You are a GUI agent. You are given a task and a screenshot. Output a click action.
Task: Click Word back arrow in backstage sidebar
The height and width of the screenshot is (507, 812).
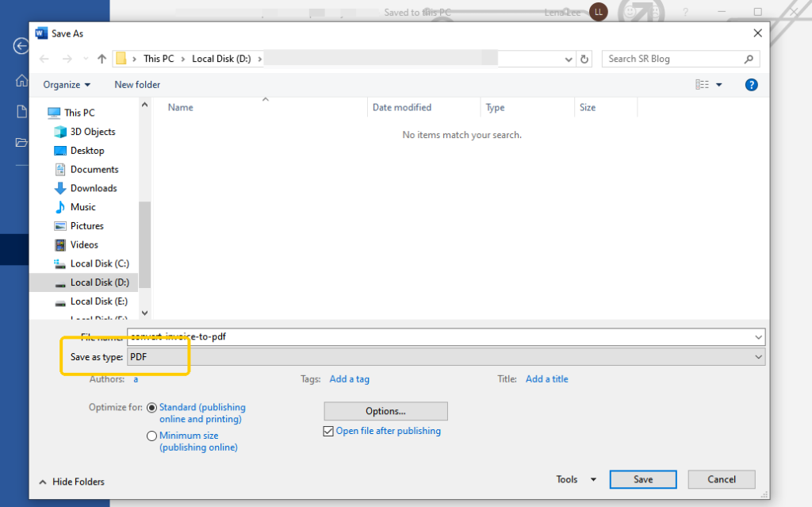point(21,46)
